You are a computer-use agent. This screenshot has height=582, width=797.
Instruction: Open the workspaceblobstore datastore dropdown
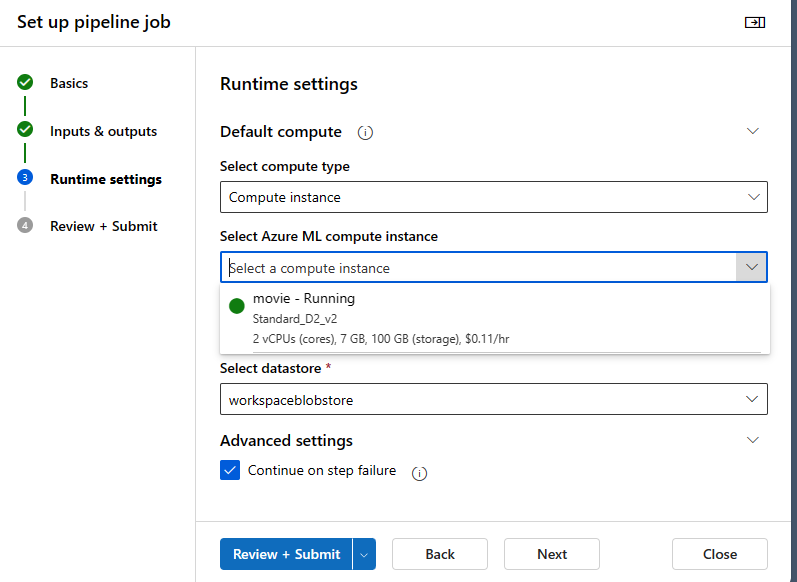click(x=493, y=400)
